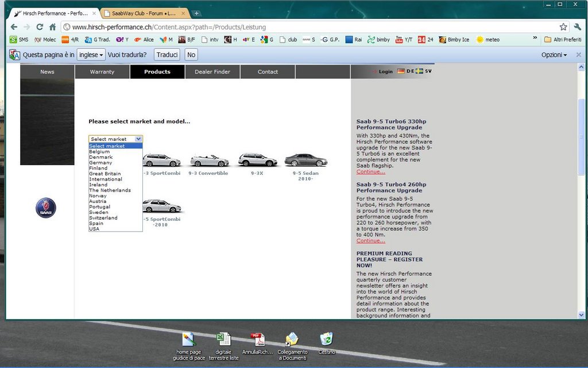Viewport: 588px width, 368px height.
Task: Open a new browser tab
Action: point(196,14)
